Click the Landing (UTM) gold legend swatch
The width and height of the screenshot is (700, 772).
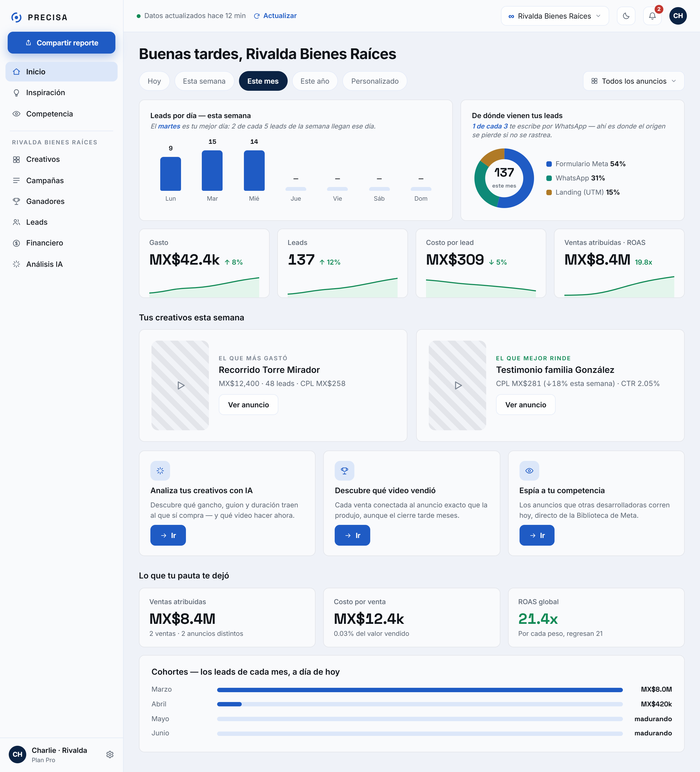549,192
